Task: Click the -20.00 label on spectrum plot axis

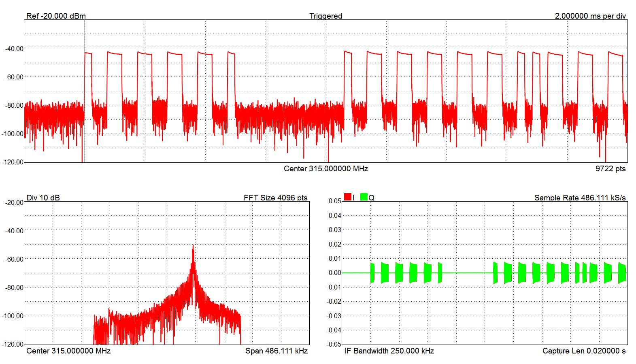Action: tap(14, 202)
